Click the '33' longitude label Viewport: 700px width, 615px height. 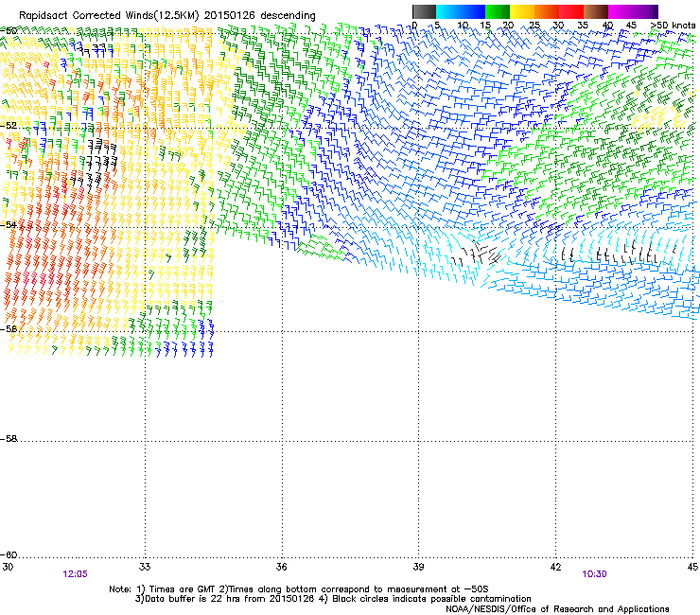click(x=145, y=567)
